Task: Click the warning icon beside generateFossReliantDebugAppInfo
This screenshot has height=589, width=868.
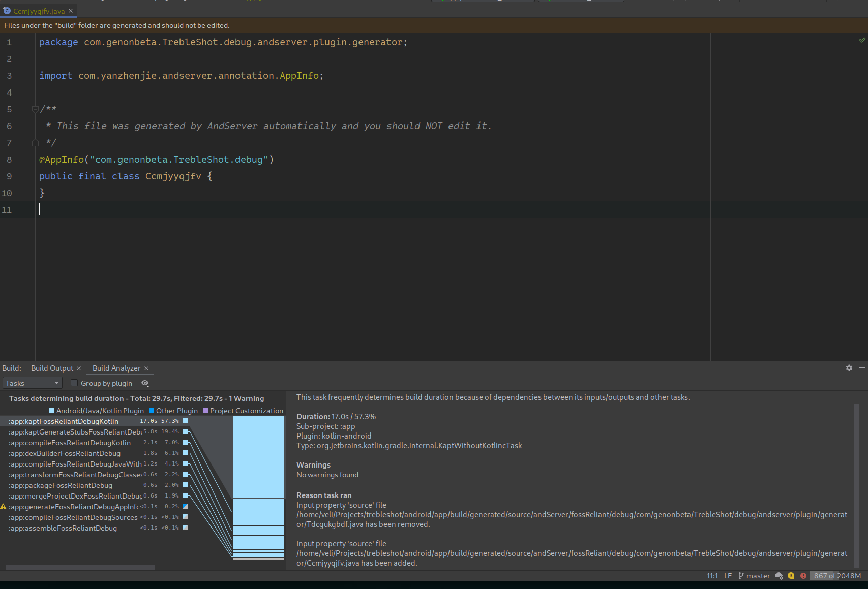Action: pyautogui.click(x=3, y=506)
